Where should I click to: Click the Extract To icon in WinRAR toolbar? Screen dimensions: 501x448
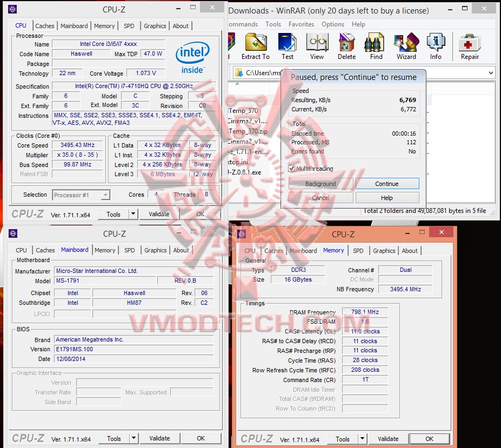click(x=256, y=46)
